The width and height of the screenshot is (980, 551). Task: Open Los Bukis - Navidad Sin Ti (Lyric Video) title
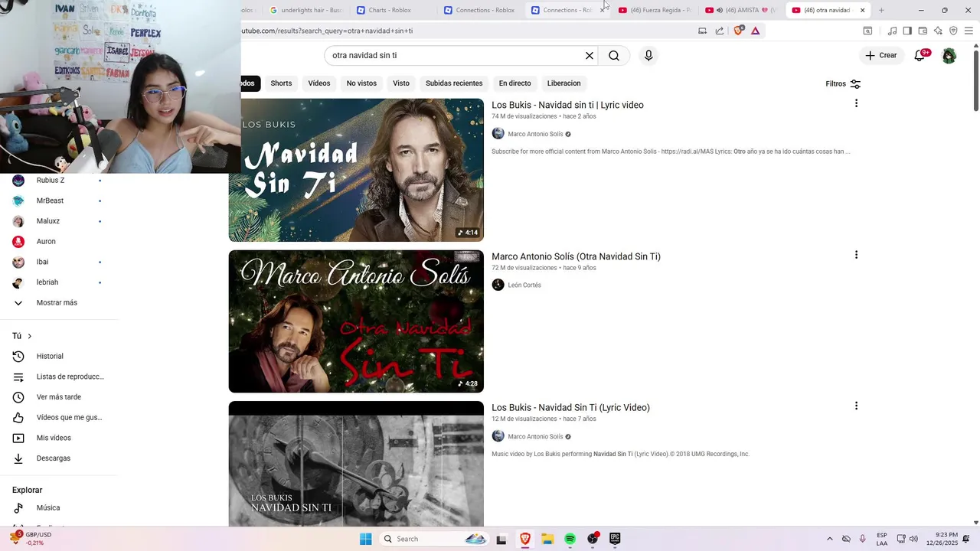570,408
